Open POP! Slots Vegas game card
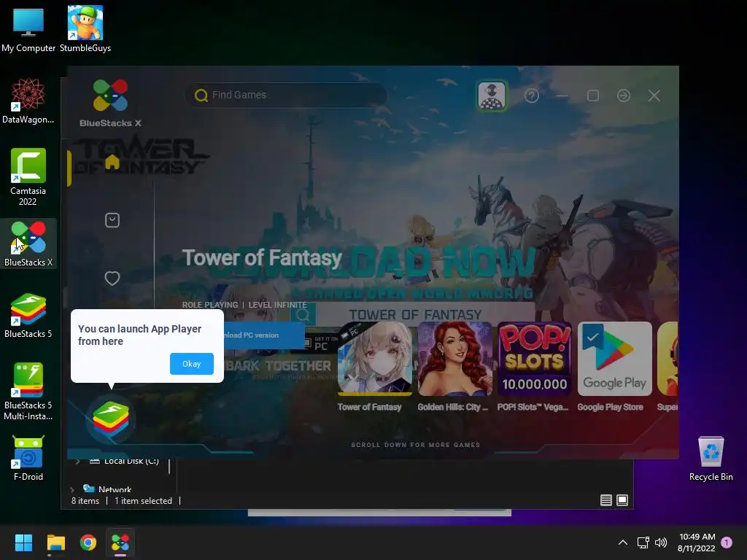This screenshot has height=560, width=747. pyautogui.click(x=535, y=359)
